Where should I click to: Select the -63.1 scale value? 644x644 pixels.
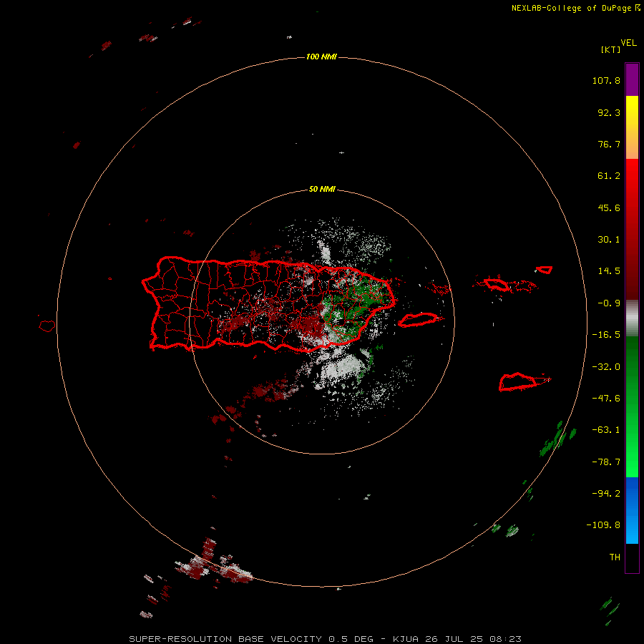pos(606,430)
